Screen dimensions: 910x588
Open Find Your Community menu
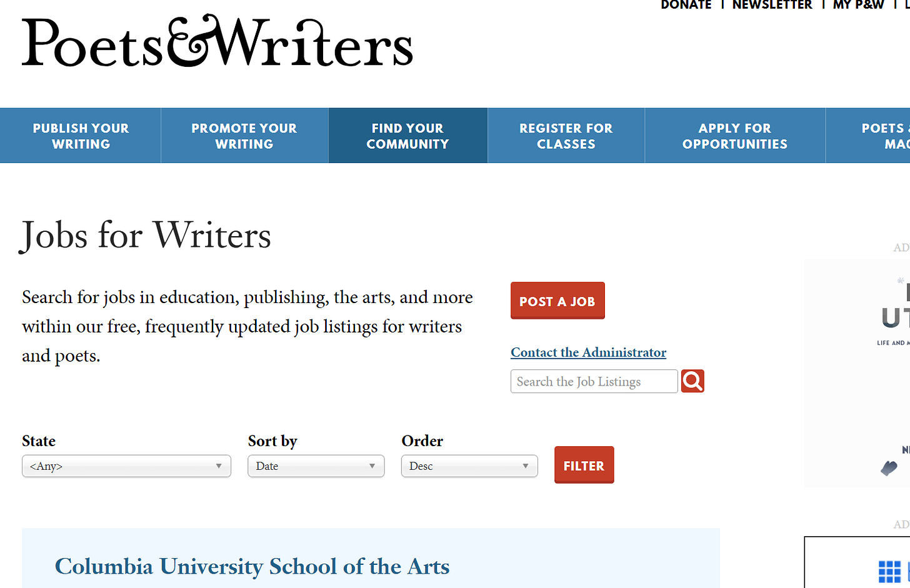pos(407,136)
